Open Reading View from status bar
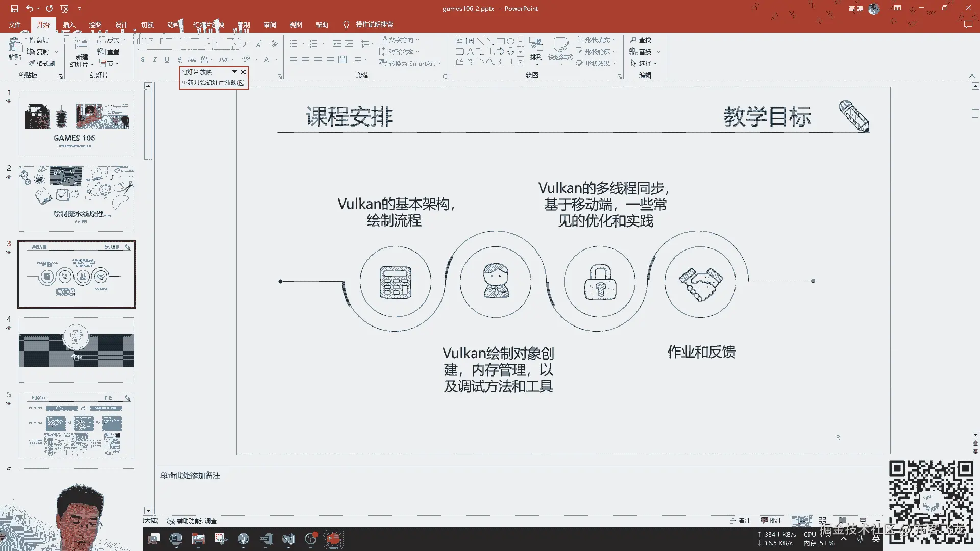Screen dimensions: 980x551 (842, 521)
